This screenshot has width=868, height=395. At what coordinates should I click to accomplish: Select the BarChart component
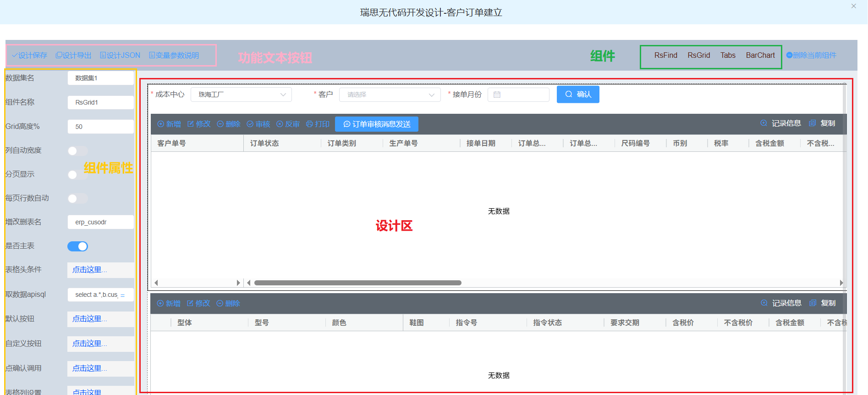[760, 56]
